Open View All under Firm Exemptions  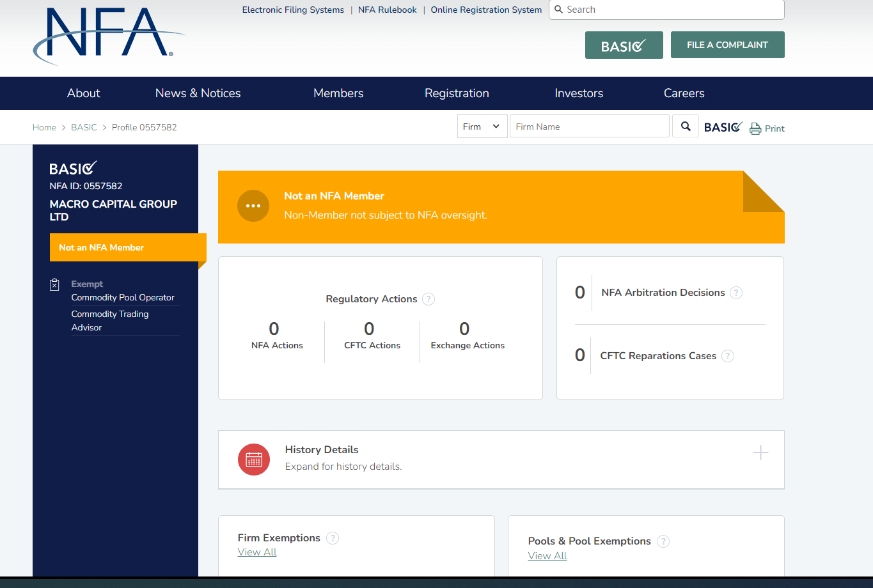(257, 552)
